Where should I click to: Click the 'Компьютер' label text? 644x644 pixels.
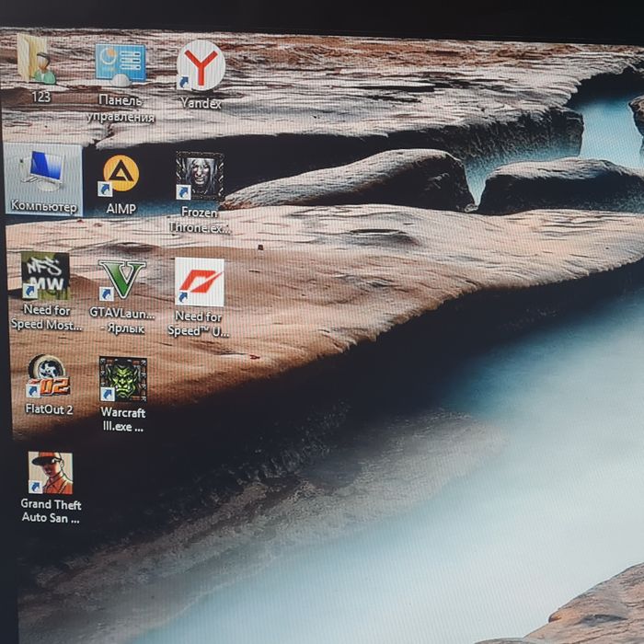[43, 206]
